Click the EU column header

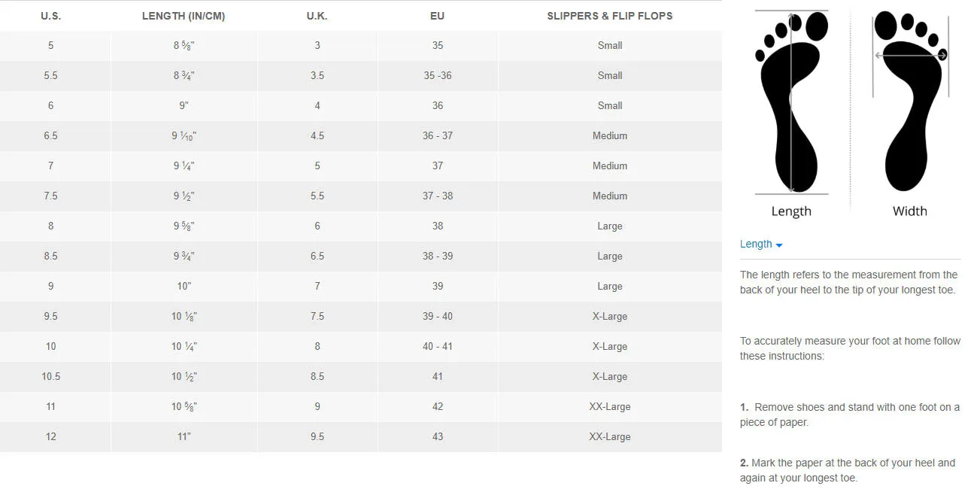tap(438, 16)
